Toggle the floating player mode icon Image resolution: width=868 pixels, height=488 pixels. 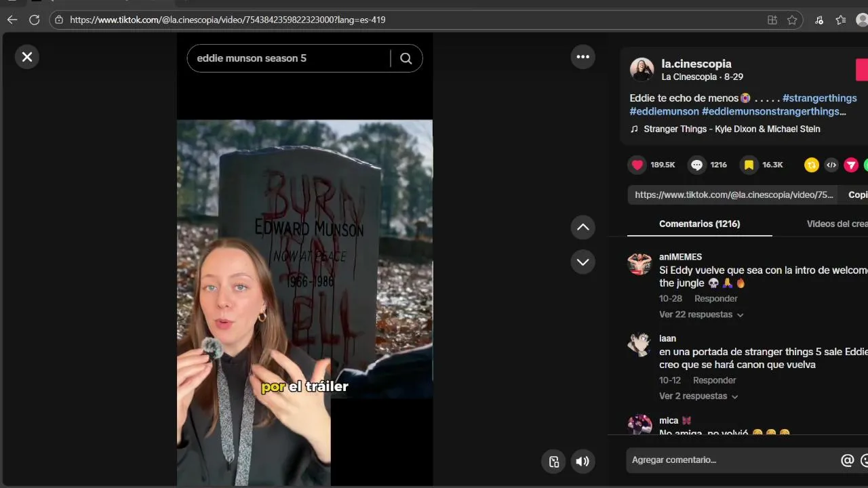[554, 462]
